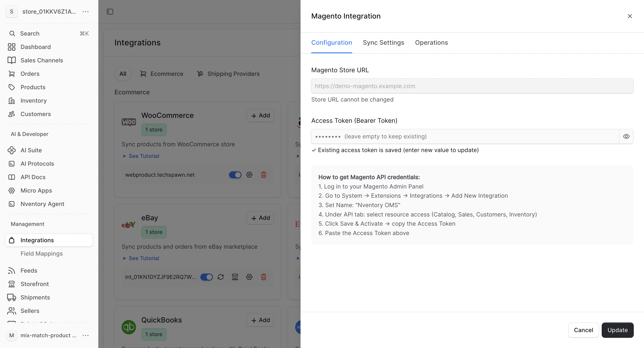This screenshot has height=348, width=644.
Task: Open Field Mappings sub-item
Action: click(x=42, y=254)
